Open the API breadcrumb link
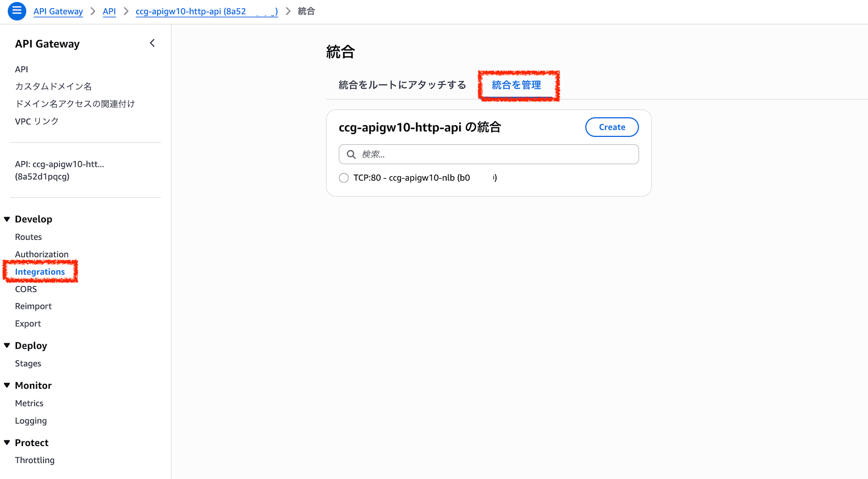 point(109,11)
